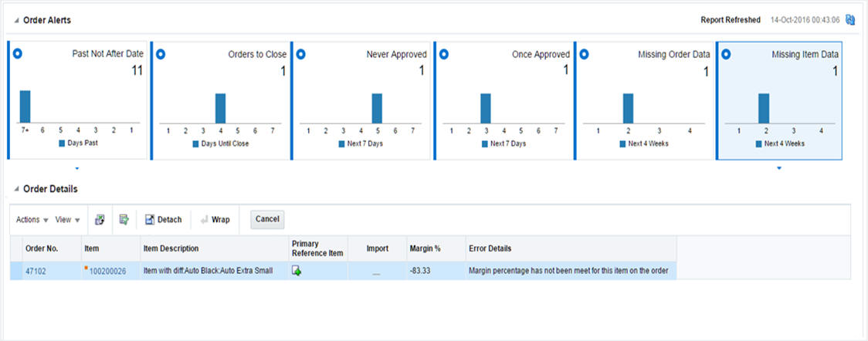Click the bar in Once Approved chart
This screenshot has width=868, height=341.
486,108
